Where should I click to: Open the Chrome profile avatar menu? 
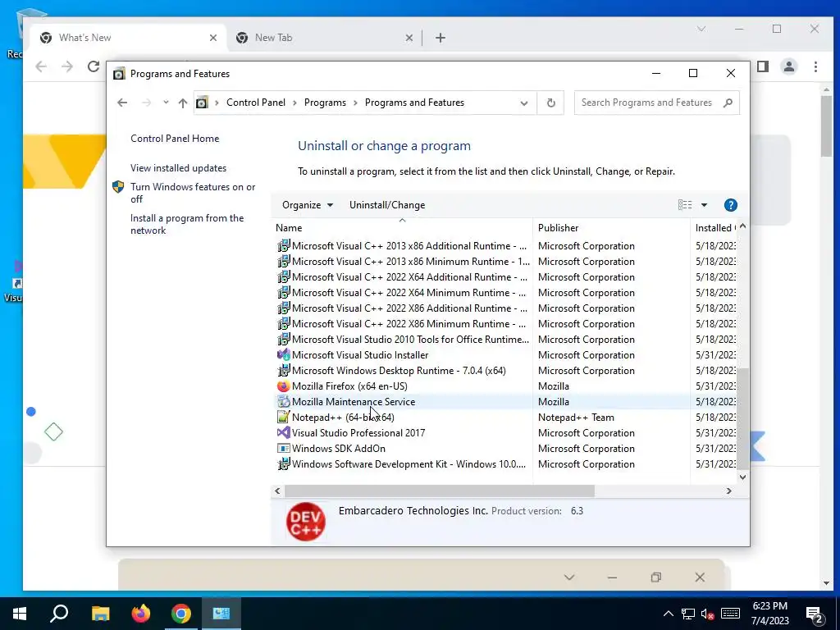tap(788, 66)
